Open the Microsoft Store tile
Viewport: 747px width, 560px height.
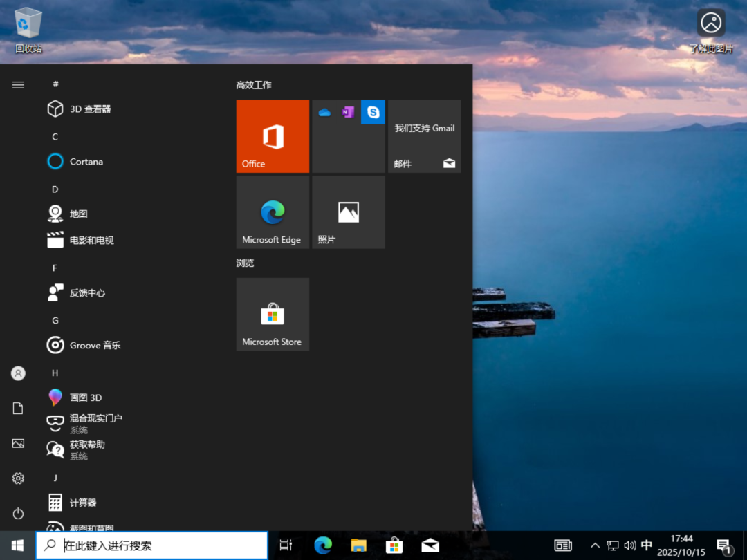[x=273, y=315]
